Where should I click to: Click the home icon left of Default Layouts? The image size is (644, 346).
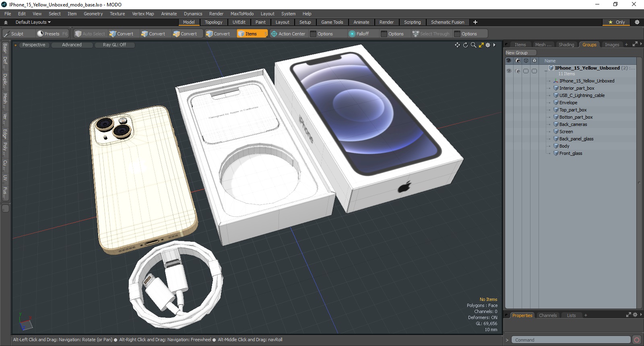coord(6,22)
